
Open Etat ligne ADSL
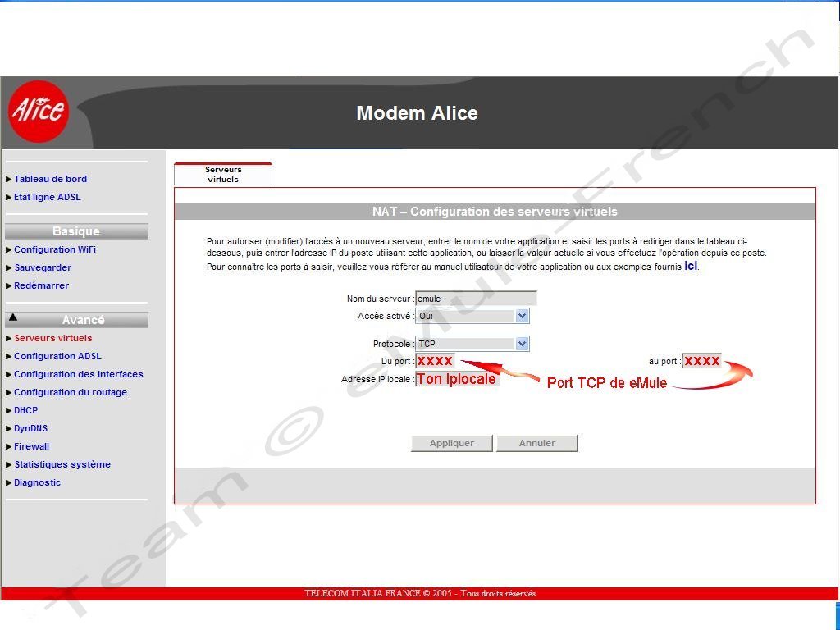coord(47,197)
